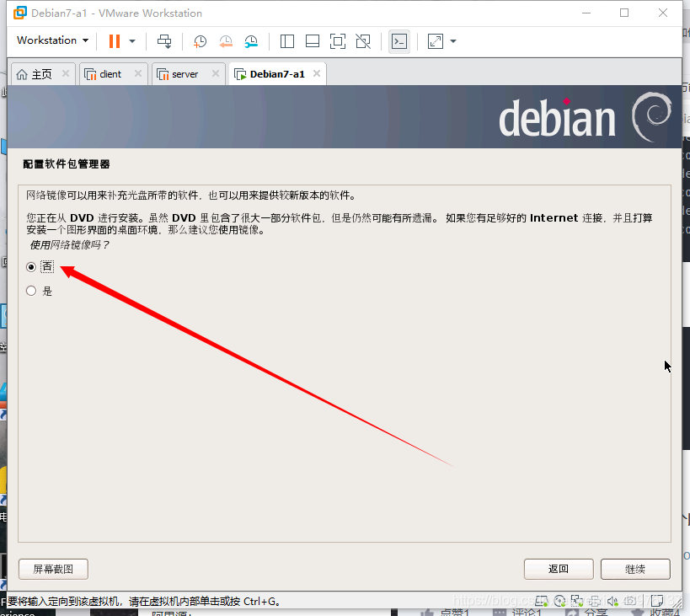Revert to the previous snapshot icon
Image resolution: width=690 pixels, height=616 pixels.
(226, 41)
